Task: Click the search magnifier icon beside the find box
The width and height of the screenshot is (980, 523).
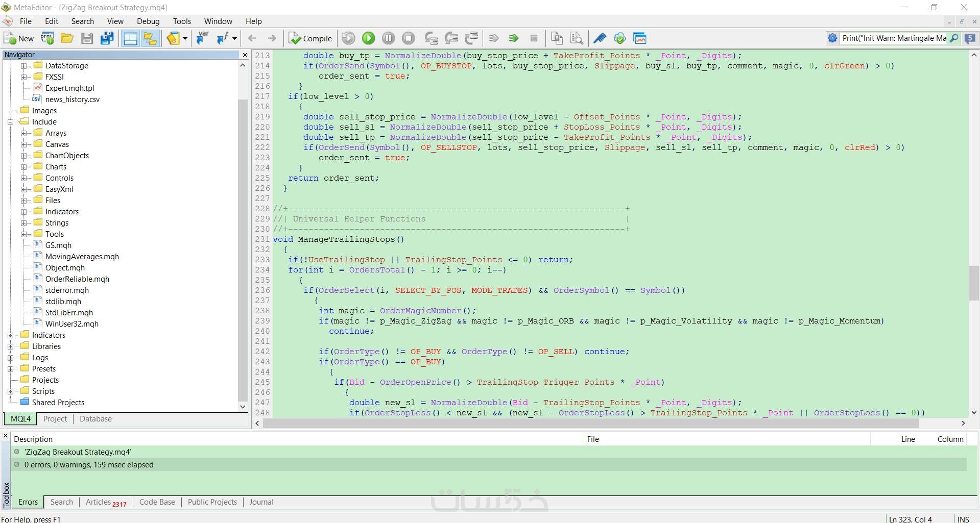Action: click(x=954, y=38)
